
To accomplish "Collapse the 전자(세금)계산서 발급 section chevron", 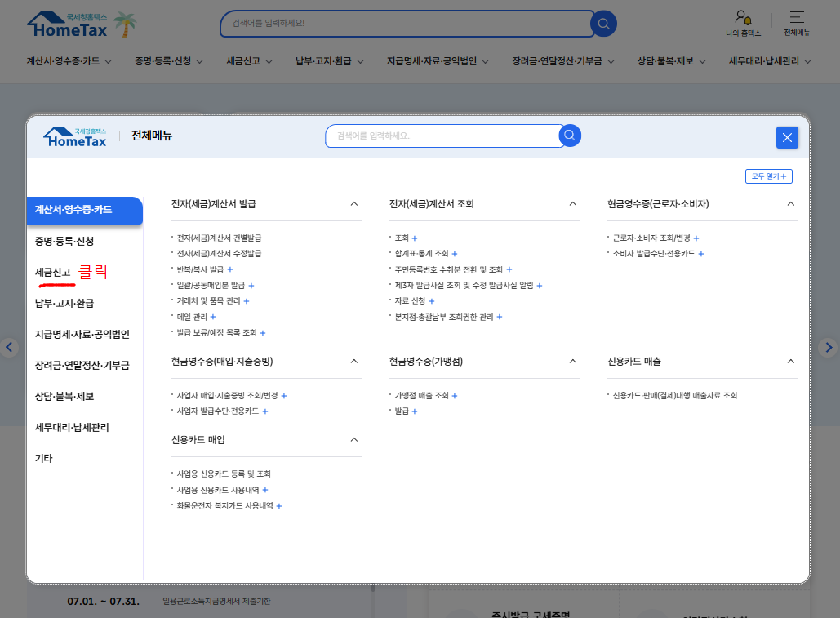I will click(x=353, y=203).
